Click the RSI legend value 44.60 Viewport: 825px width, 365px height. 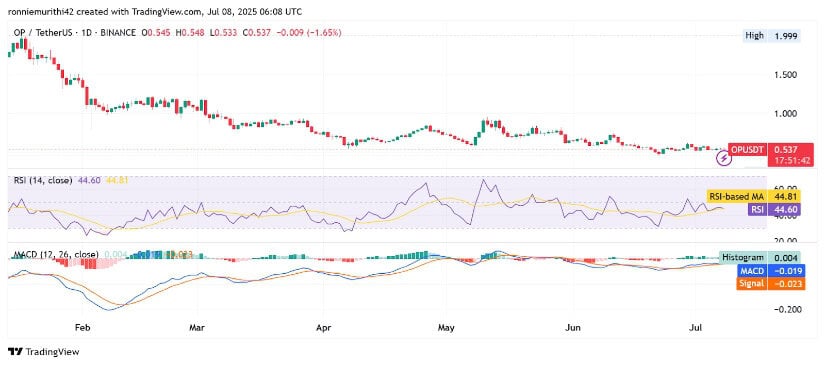[x=89, y=180]
